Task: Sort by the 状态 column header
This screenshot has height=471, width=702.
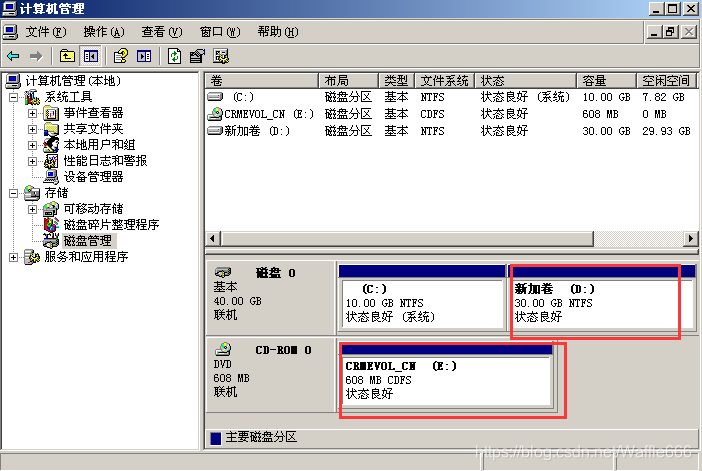Action: [x=526, y=81]
